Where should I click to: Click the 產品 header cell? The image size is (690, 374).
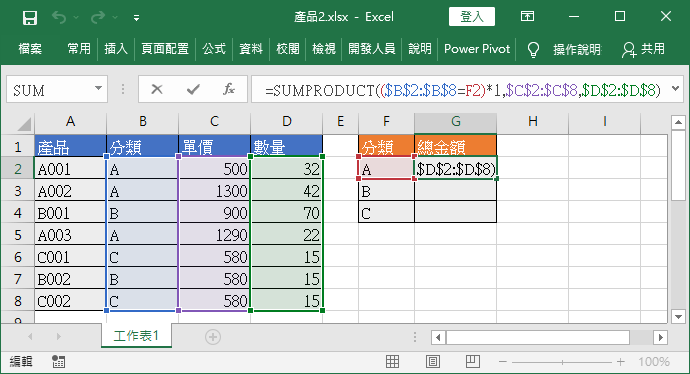point(70,146)
